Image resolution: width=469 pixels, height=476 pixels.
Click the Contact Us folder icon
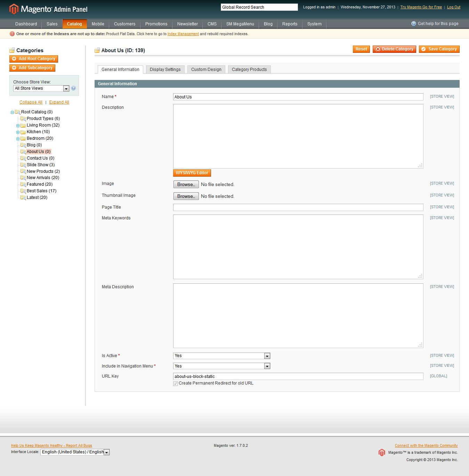click(x=23, y=158)
